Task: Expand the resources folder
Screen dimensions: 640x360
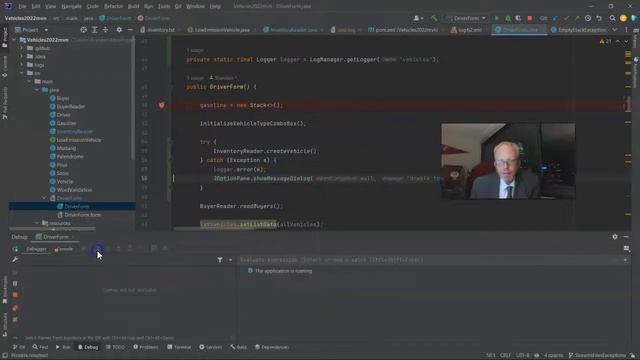Action: tap(37, 223)
